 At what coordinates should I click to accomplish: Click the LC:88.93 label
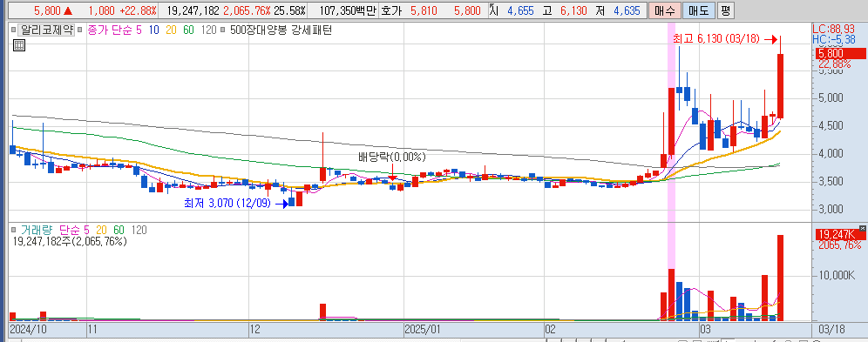coord(834,29)
